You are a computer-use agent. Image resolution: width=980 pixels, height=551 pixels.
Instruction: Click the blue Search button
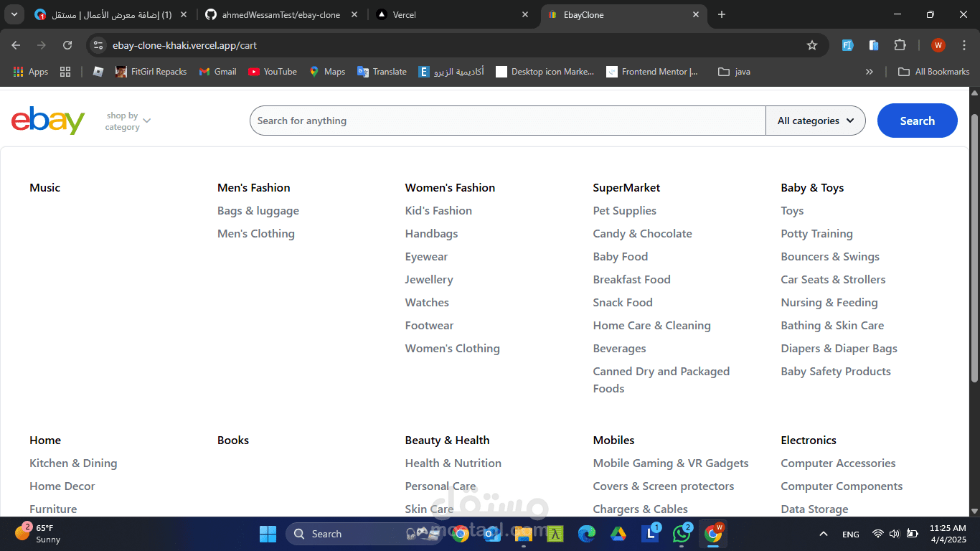pos(917,121)
